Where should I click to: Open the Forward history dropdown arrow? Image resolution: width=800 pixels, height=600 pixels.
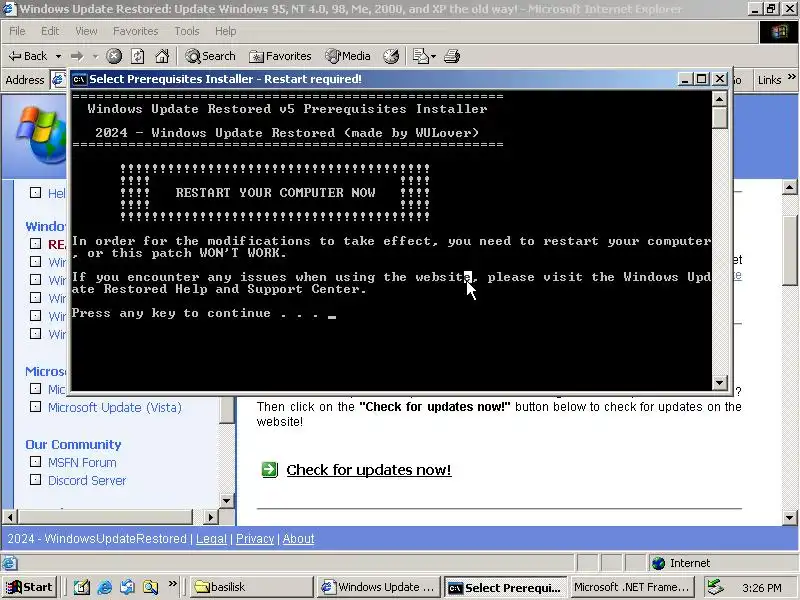point(95,56)
